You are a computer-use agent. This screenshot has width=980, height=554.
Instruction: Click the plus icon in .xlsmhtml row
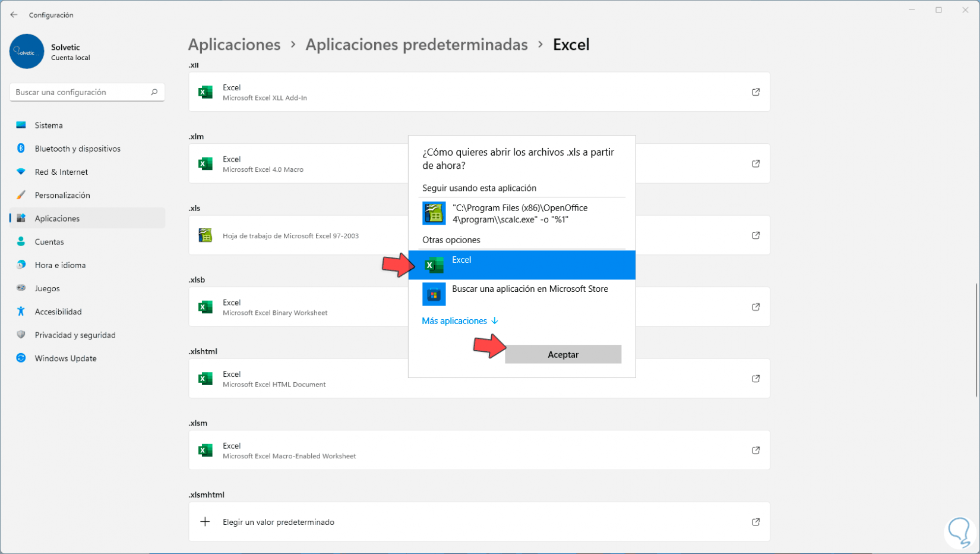[206, 522]
